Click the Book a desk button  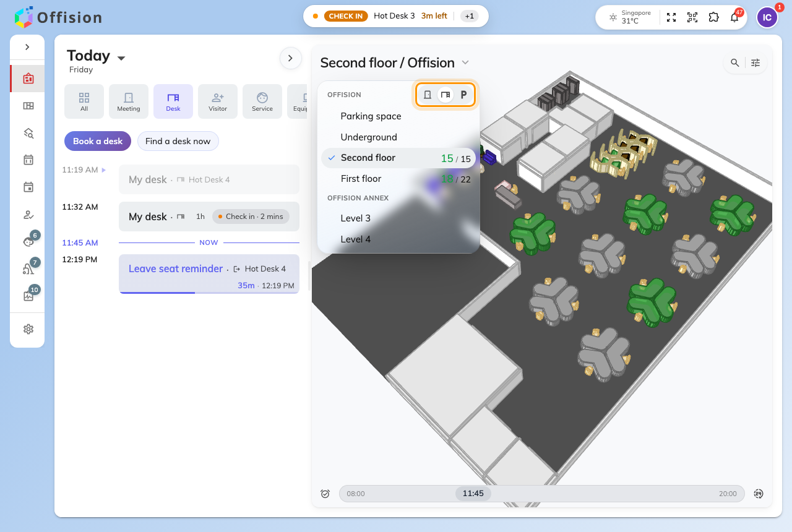click(x=98, y=141)
